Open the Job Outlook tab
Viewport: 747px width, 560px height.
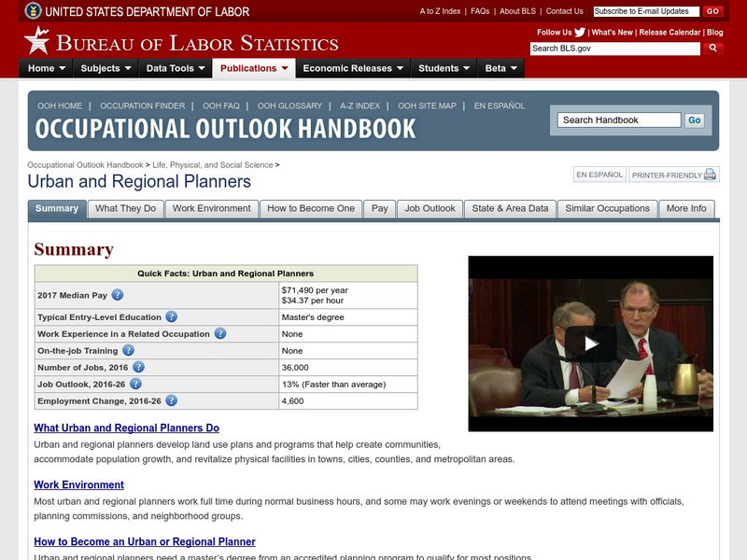click(x=430, y=208)
